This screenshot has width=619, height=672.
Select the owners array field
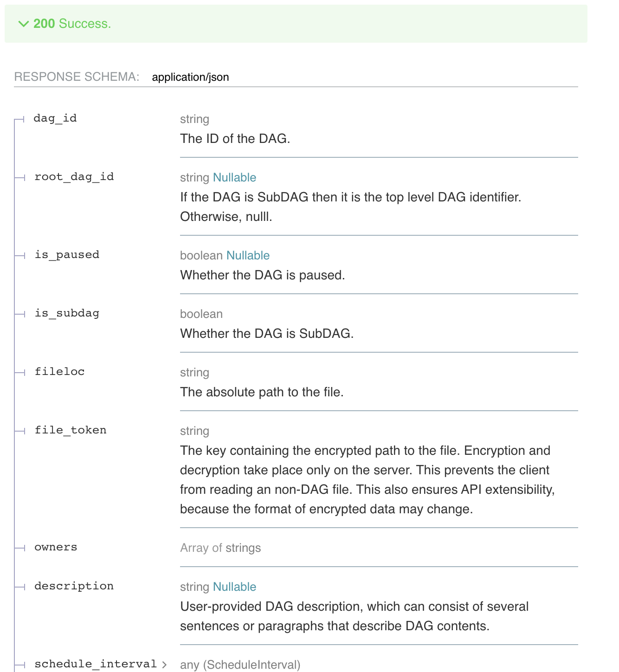[56, 548]
